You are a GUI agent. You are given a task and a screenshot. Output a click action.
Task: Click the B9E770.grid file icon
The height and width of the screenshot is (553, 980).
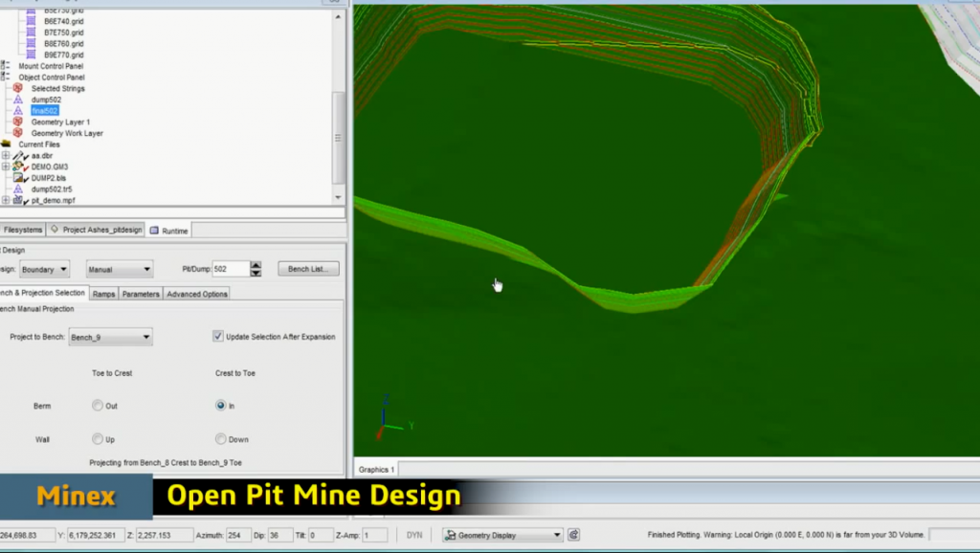(x=31, y=55)
